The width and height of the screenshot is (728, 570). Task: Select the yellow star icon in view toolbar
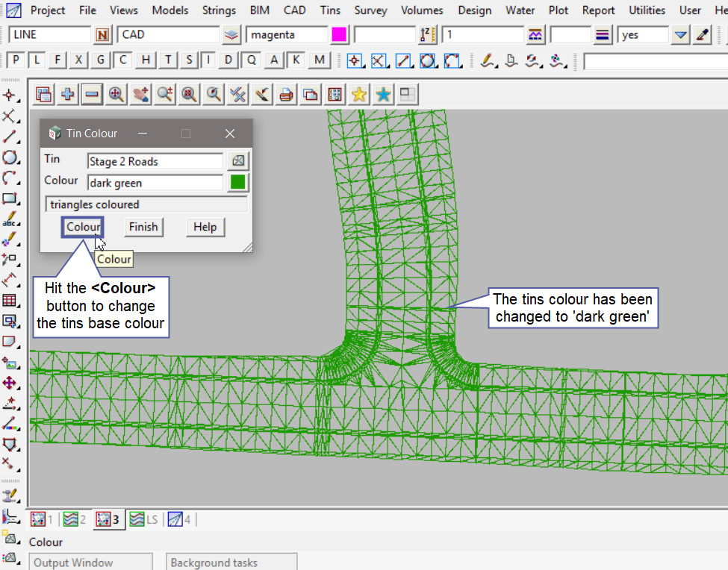tap(359, 94)
